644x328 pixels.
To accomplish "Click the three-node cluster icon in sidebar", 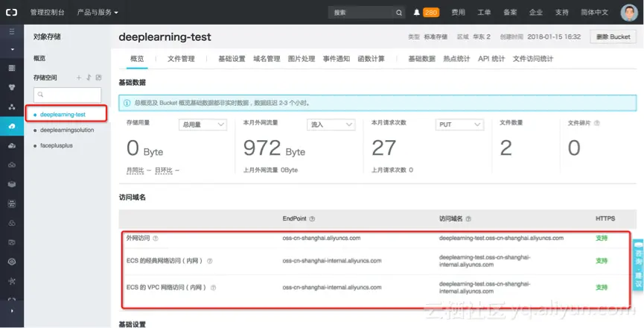I will [12, 107].
